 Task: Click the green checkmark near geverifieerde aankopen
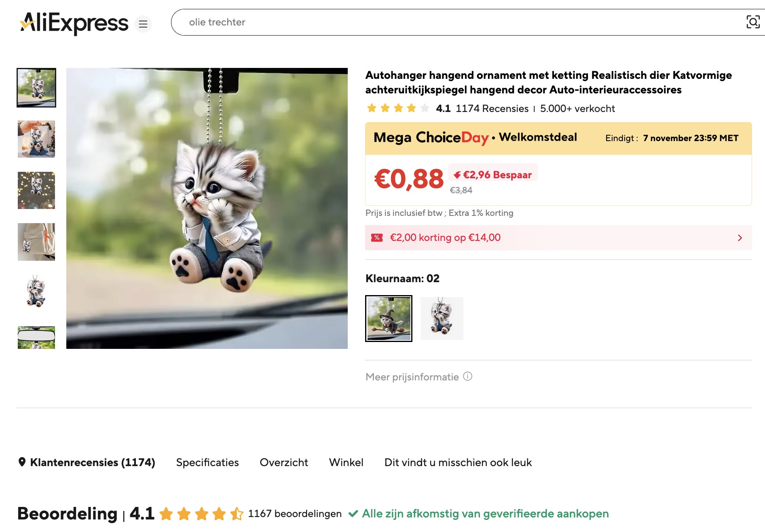[353, 514]
